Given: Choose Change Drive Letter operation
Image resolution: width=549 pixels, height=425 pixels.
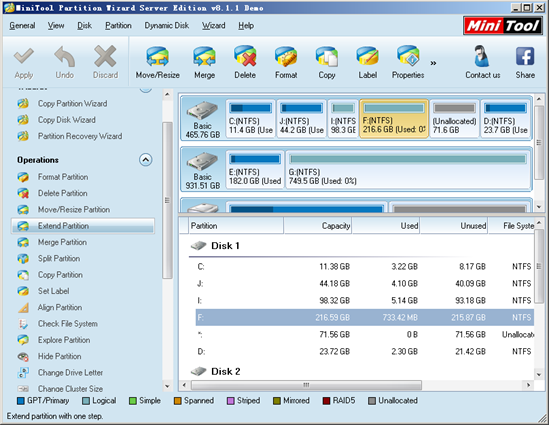Looking at the screenshot, I should (70, 372).
